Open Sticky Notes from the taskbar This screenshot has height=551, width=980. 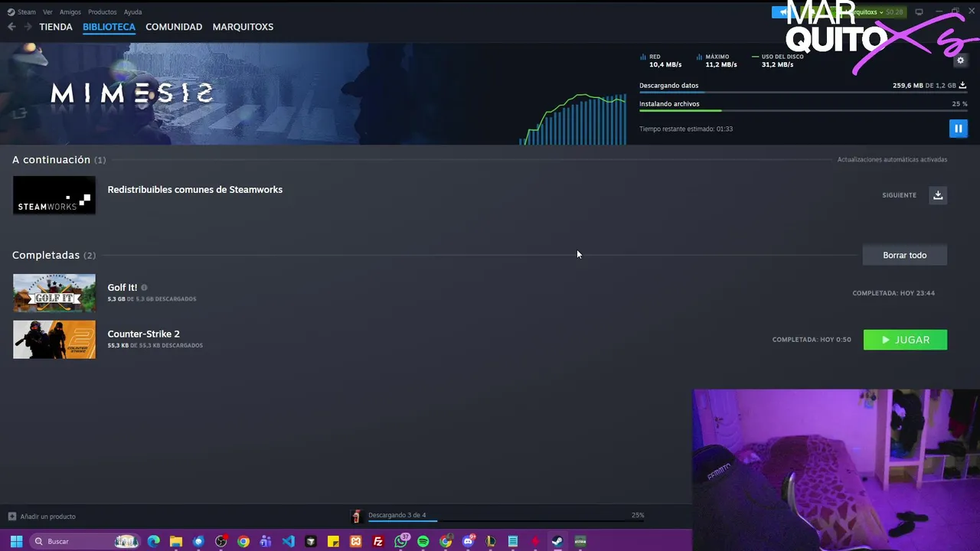pos(333,541)
